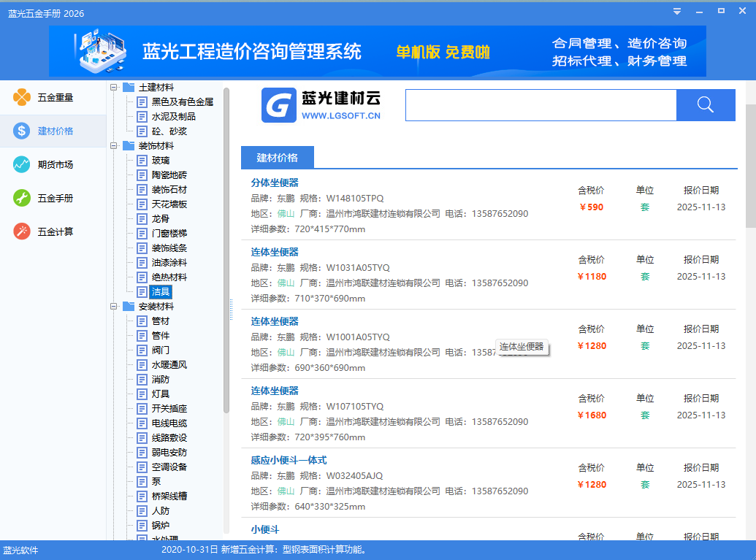Open the 五金计算 sidebar icon
The height and width of the screenshot is (560, 756).
(22, 231)
